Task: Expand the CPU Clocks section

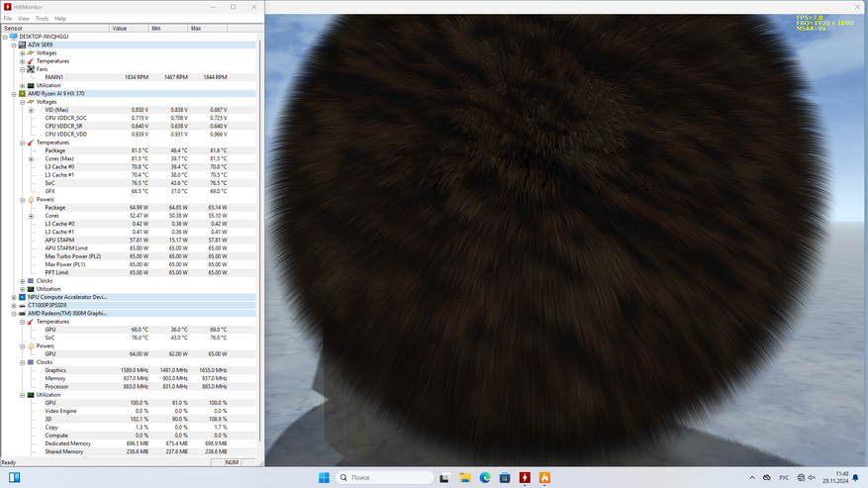Action: pyautogui.click(x=23, y=281)
